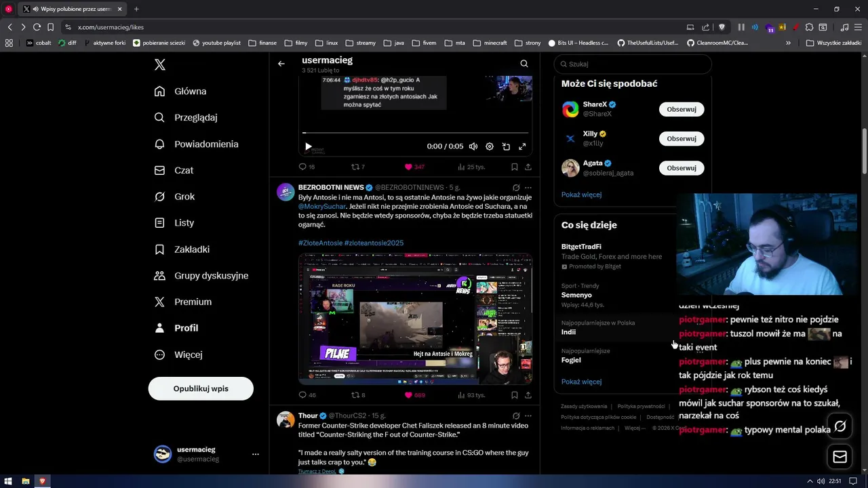Viewport: 868px width, 488px height.
Task: Open BEZROBOTNI NEWS avatar
Action: click(x=285, y=192)
